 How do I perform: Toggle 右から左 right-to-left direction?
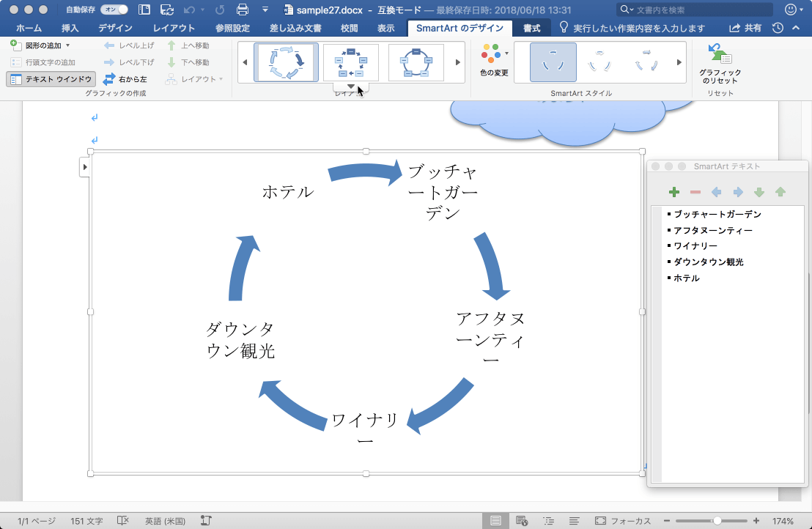point(125,79)
